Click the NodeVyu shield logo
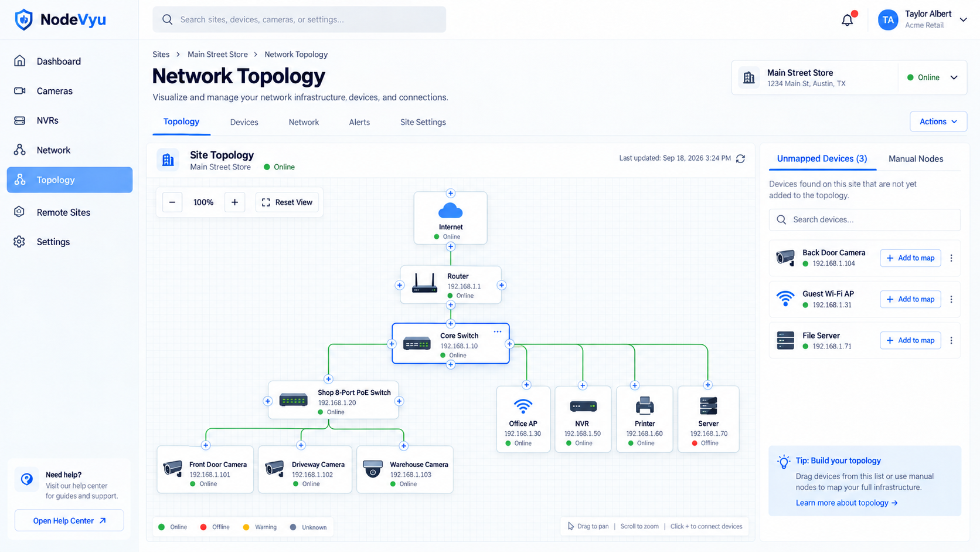The height and width of the screenshot is (552, 980). point(23,19)
